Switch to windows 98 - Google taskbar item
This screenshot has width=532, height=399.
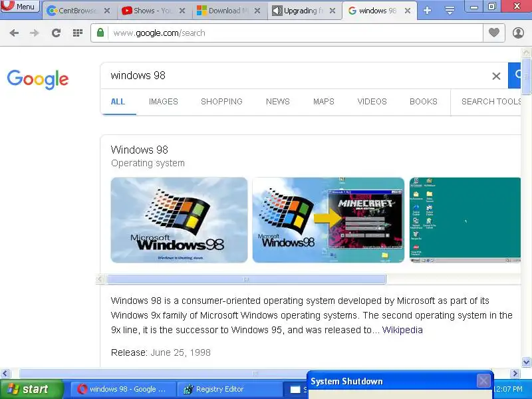123,389
